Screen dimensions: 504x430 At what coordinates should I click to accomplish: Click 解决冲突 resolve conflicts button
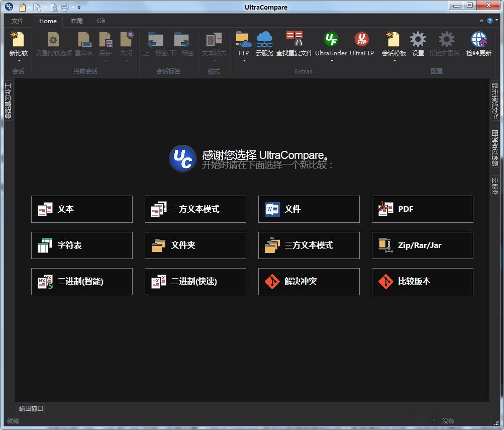(x=309, y=282)
